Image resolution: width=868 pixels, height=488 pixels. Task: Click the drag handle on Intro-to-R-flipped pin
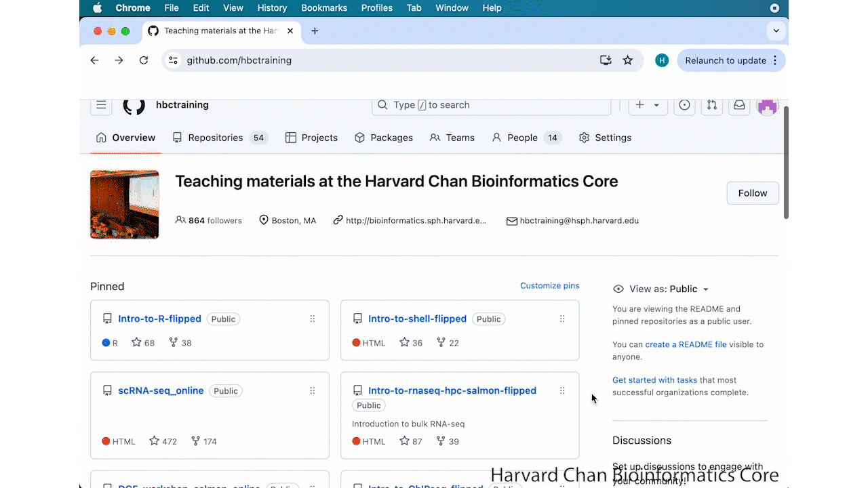click(313, 319)
